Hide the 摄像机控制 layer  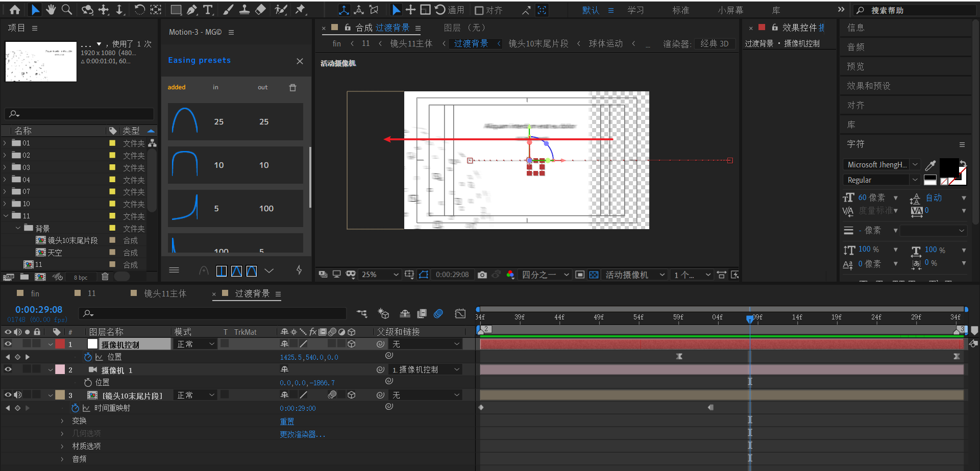[x=8, y=344]
